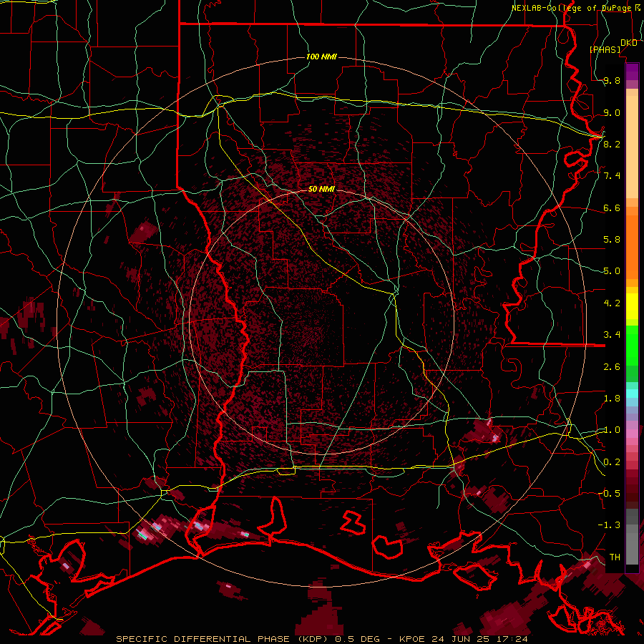Click the -1.3 value on color scale
Image resolution: width=644 pixels, height=644 pixels.
pos(609,525)
